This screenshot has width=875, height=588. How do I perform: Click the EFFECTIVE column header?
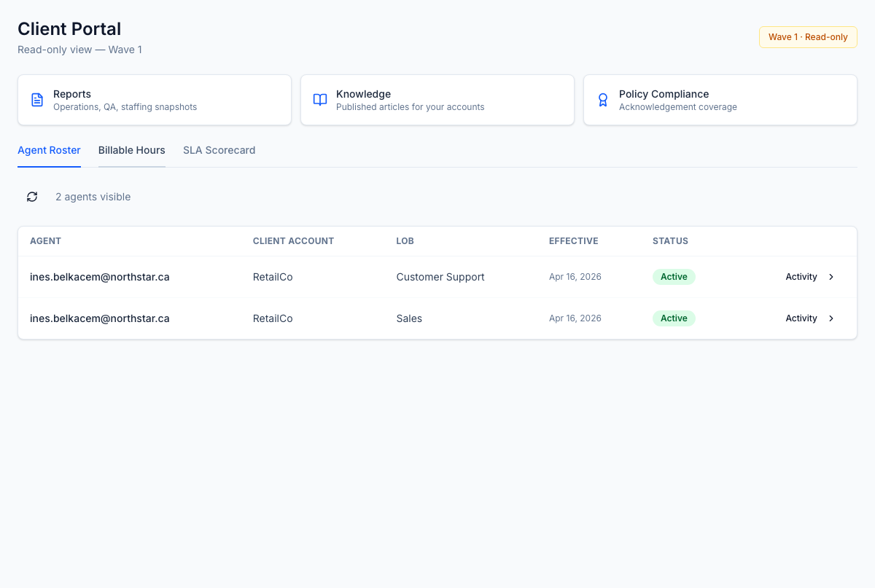click(574, 241)
